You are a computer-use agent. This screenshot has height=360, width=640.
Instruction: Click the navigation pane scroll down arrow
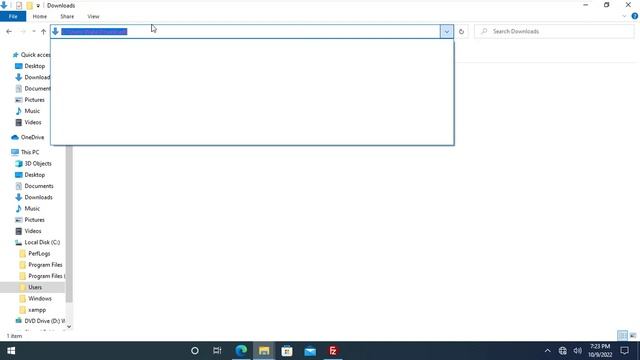point(69,327)
